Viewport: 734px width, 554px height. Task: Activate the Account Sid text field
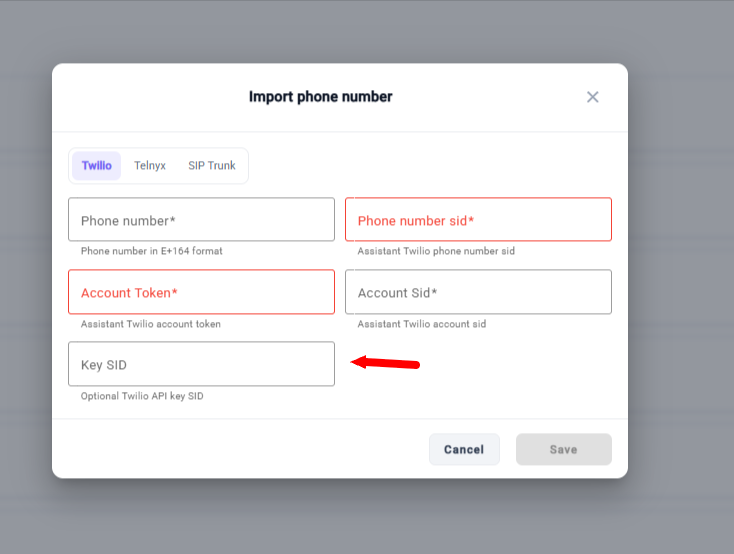(x=478, y=292)
